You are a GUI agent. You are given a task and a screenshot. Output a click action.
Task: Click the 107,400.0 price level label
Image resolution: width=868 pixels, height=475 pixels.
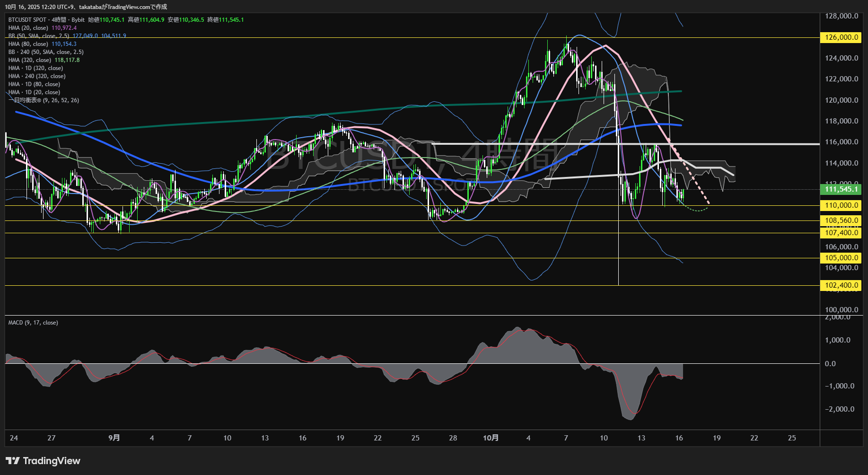[x=841, y=233]
